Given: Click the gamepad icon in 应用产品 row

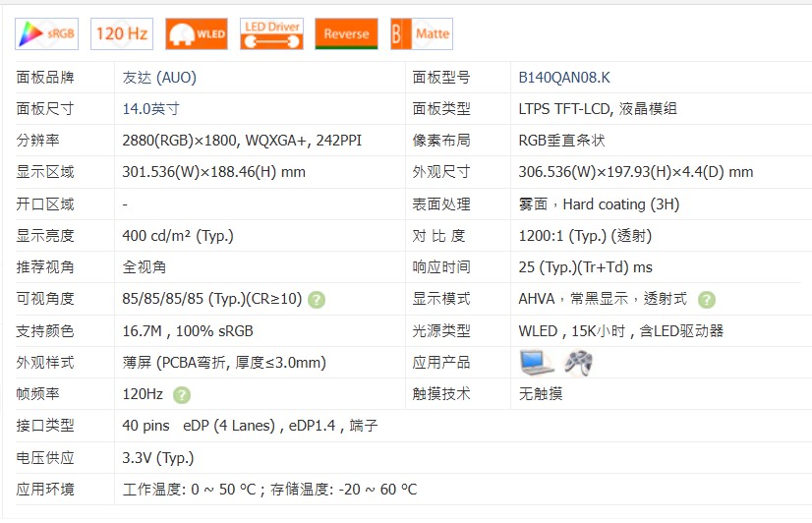Looking at the screenshot, I should click(x=578, y=363).
